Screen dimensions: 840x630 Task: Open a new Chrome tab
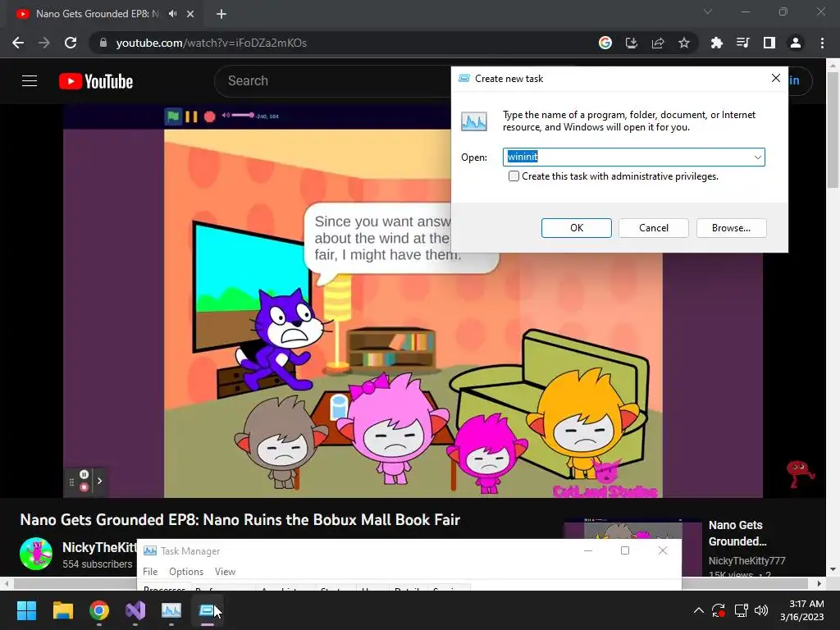pos(221,14)
